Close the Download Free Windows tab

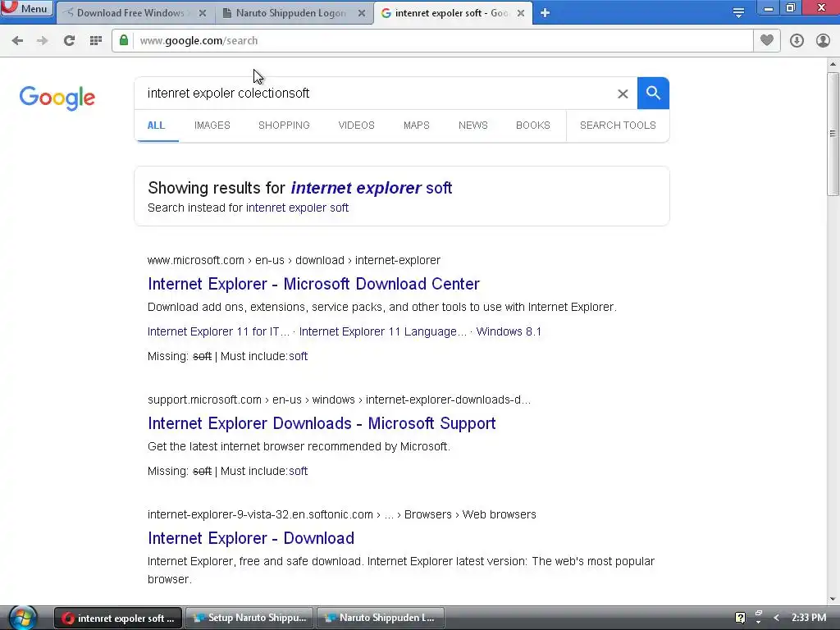pyautogui.click(x=203, y=13)
